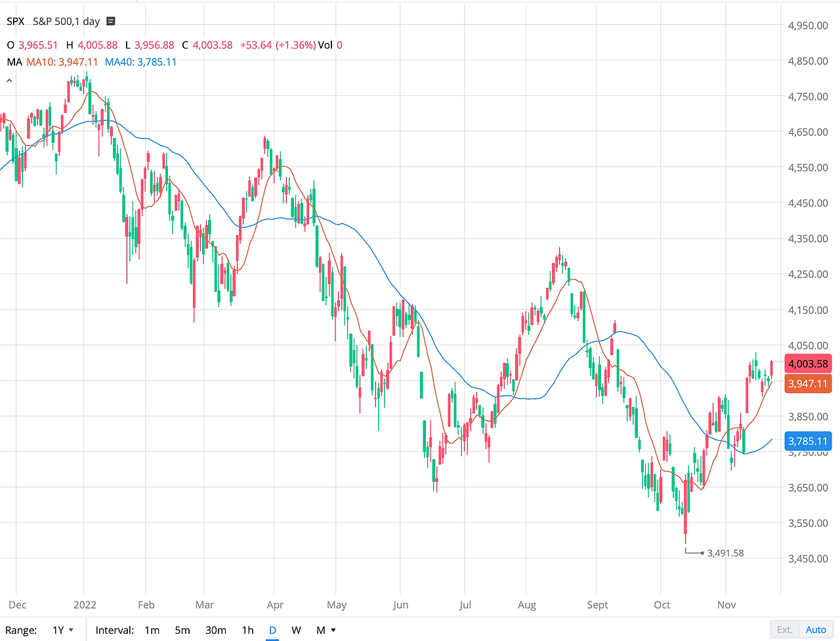
Task: Click the 3,491.58 low price marker
Action: [724, 553]
